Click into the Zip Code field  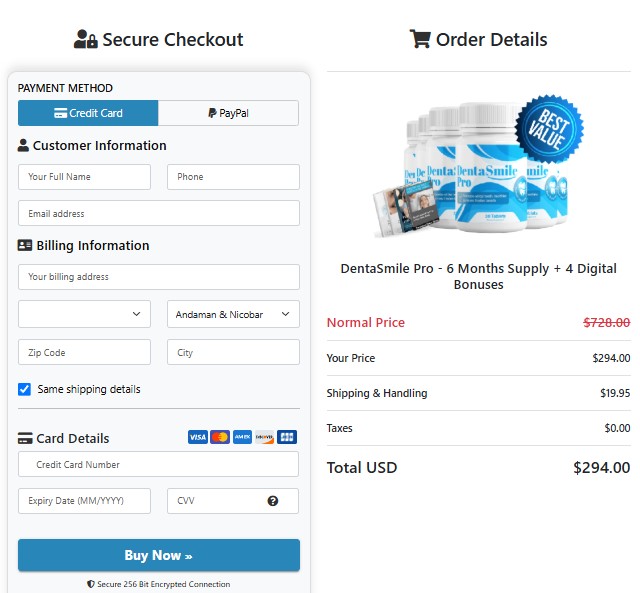click(x=84, y=352)
